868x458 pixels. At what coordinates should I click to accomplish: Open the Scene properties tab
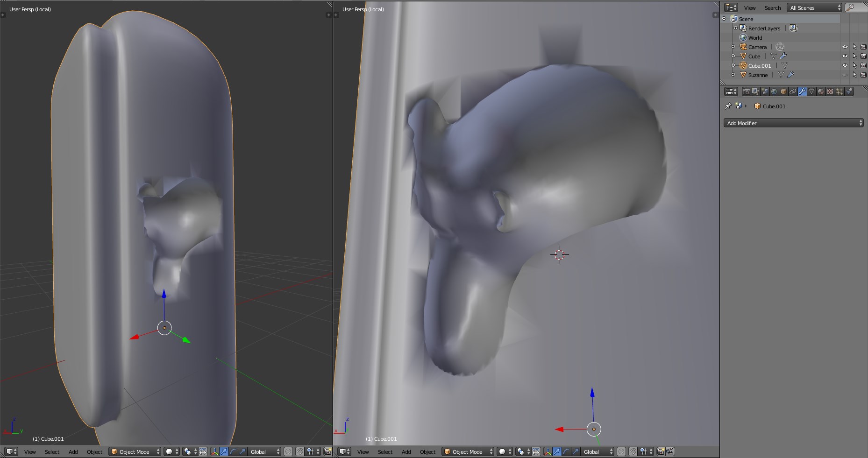click(x=765, y=92)
